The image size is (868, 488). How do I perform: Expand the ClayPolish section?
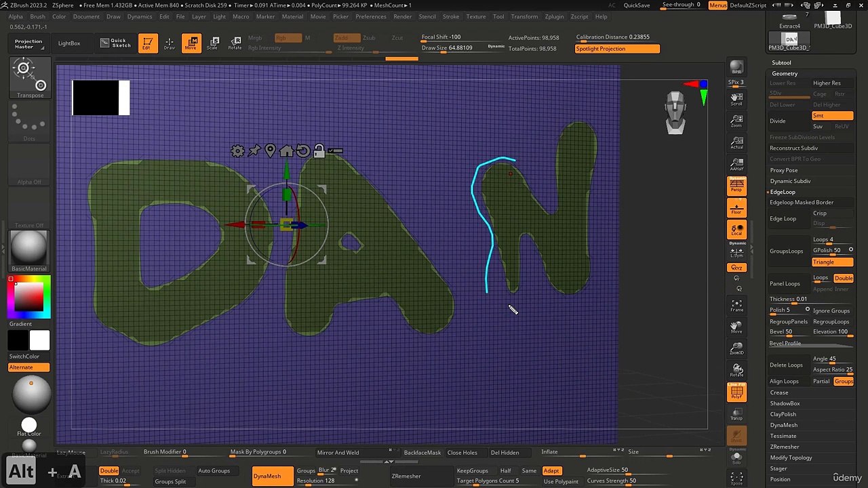click(x=783, y=414)
